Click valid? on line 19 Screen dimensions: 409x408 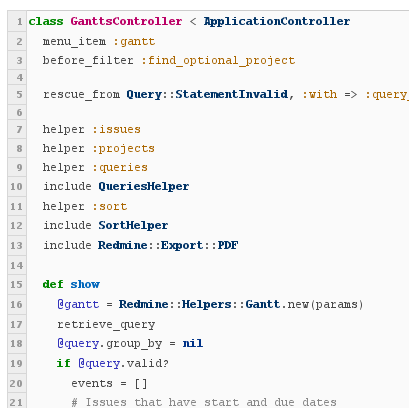tap(148, 363)
